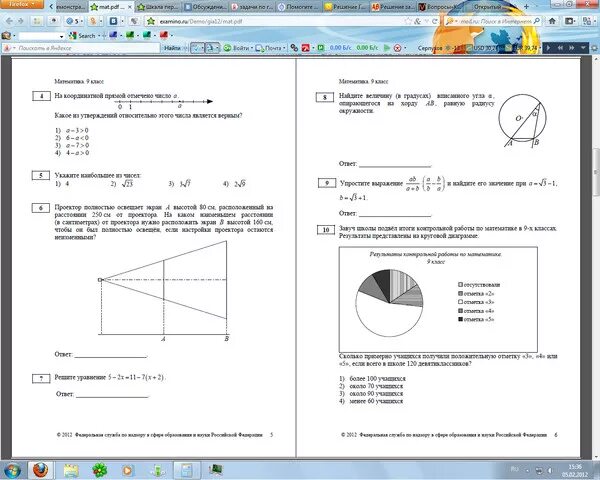Skip to next track in toolbar player
The image size is (600, 480).
click(572, 48)
